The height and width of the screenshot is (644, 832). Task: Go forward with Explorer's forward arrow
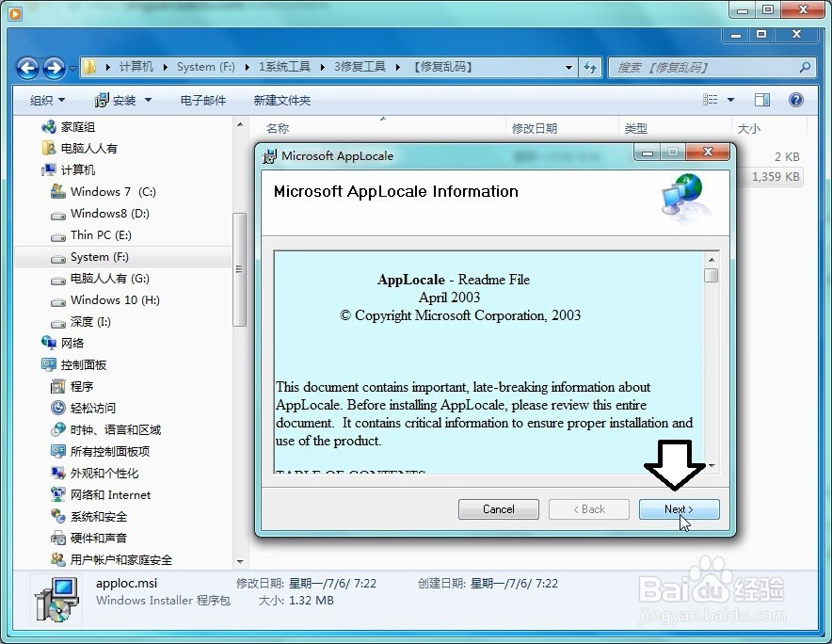tap(54, 68)
